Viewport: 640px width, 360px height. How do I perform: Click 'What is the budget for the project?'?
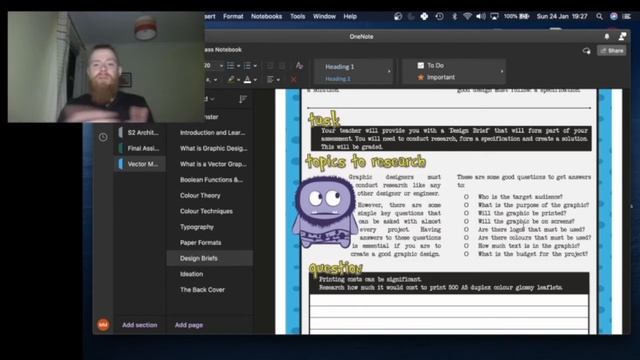tap(533, 254)
